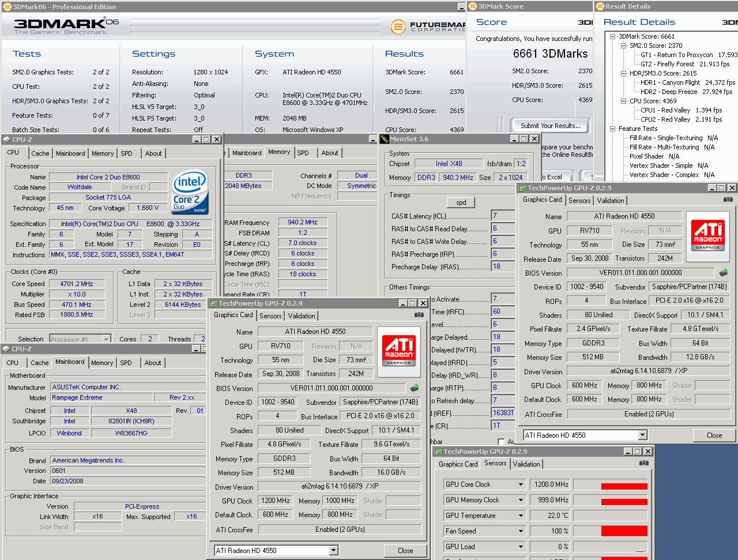Click Core Speed value 4701.2 MHz in CPU-Z
Screen dimensions: 738x560
click(x=77, y=284)
